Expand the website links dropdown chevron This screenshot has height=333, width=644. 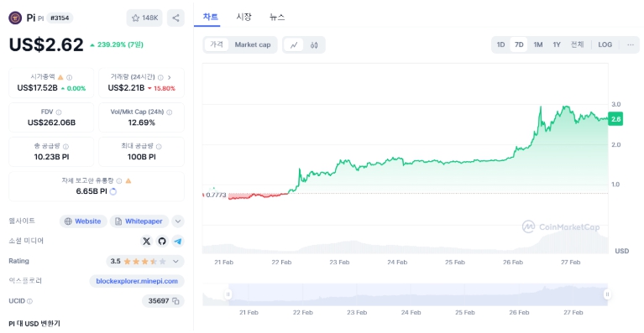[x=178, y=221]
